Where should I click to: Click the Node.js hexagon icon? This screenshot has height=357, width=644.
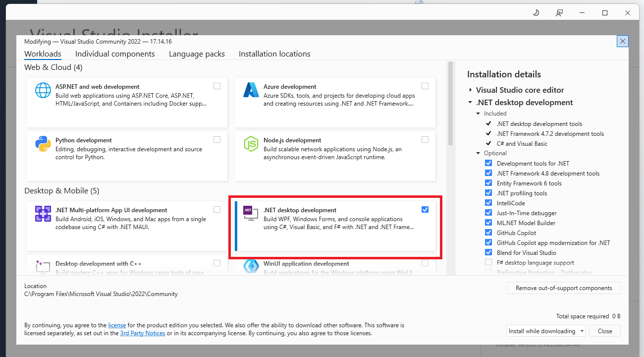point(251,144)
